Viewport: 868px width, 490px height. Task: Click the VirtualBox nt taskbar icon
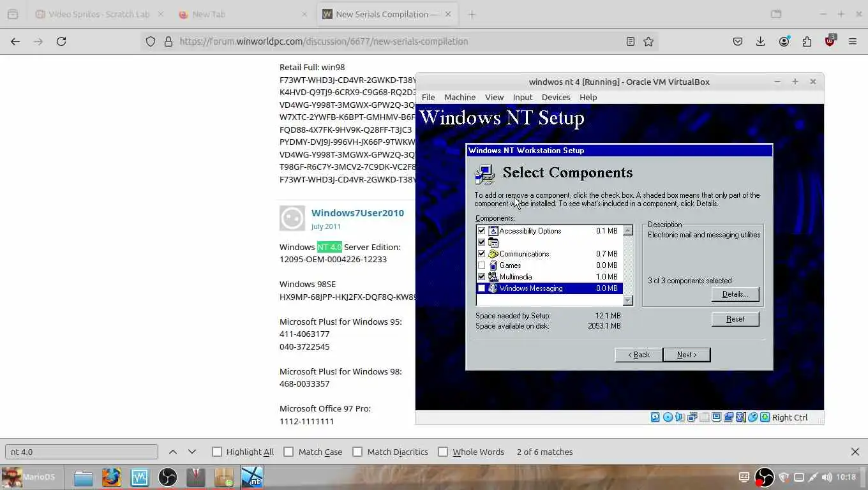tap(252, 477)
